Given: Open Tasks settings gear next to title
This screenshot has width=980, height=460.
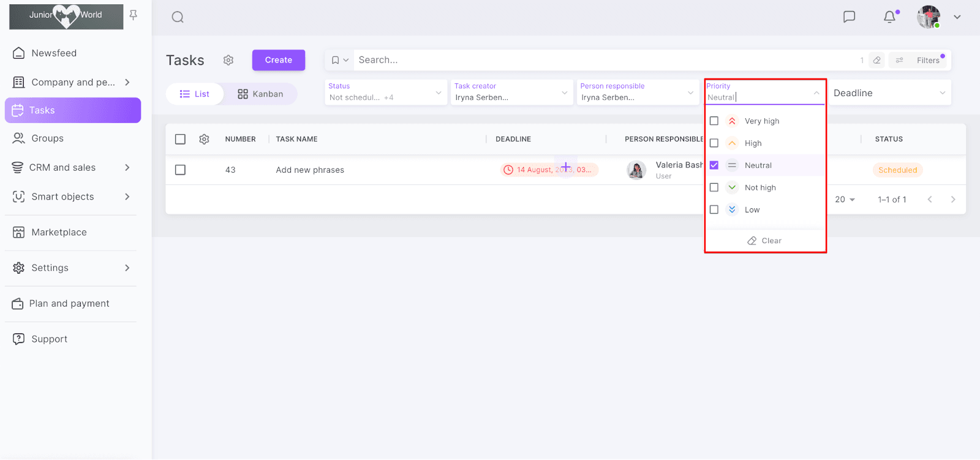Looking at the screenshot, I should tap(228, 60).
